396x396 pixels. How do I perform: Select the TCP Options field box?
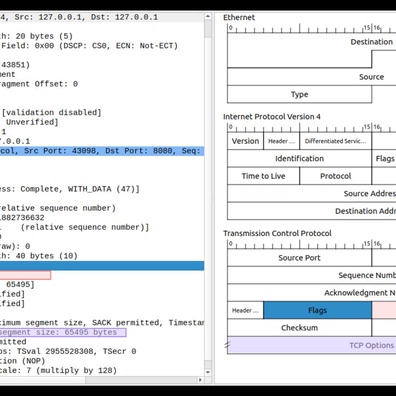[x=312, y=345]
